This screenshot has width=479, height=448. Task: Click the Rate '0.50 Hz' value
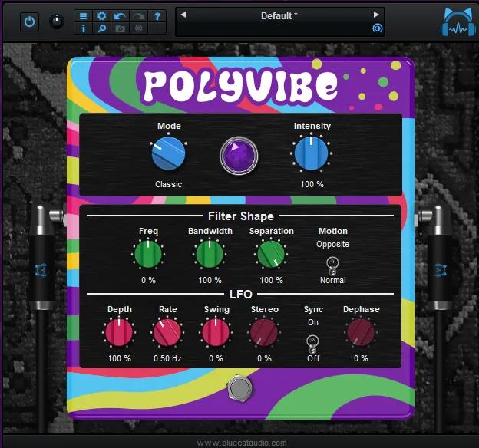click(167, 358)
